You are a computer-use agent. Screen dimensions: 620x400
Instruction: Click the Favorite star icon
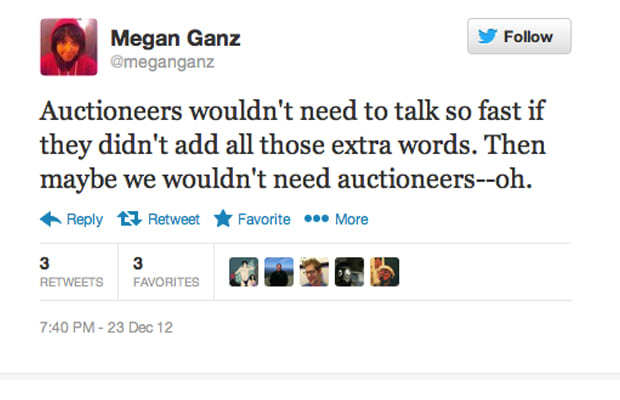(223, 218)
